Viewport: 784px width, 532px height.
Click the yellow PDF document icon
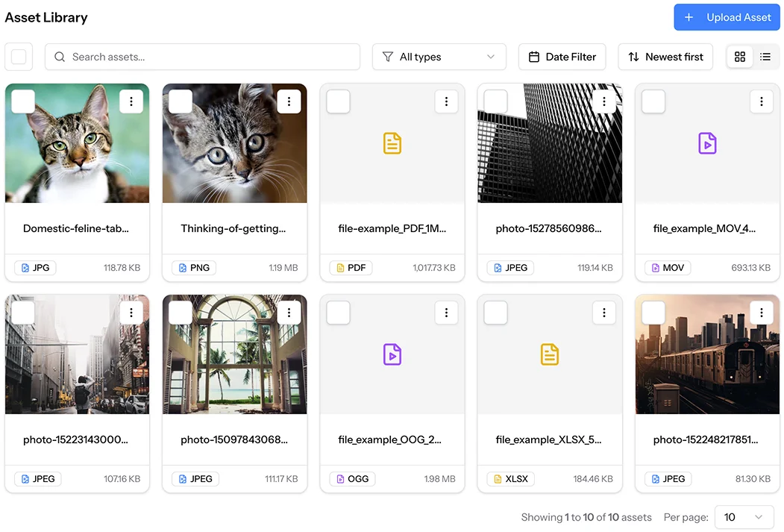(392, 143)
